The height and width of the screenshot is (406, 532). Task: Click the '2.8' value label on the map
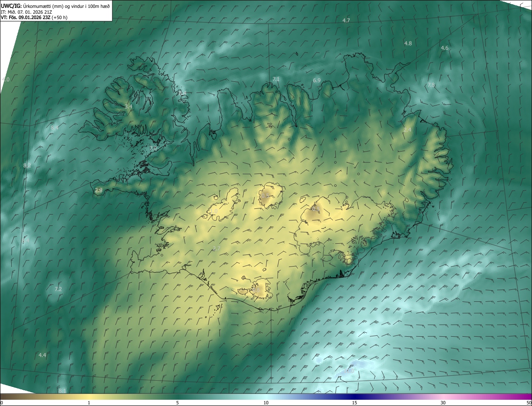click(x=99, y=191)
